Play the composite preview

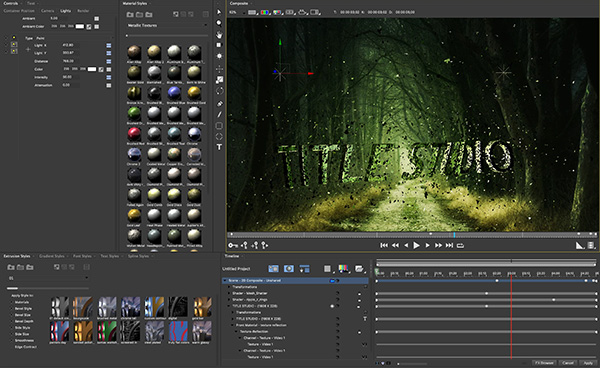pos(416,246)
